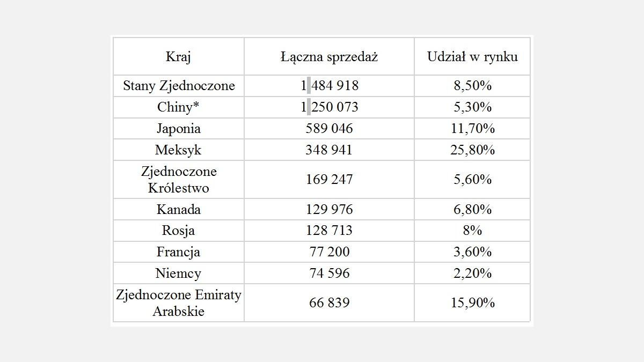The height and width of the screenshot is (362, 644).
Task: Select the 8% market share cell
Action: pyautogui.click(x=472, y=231)
